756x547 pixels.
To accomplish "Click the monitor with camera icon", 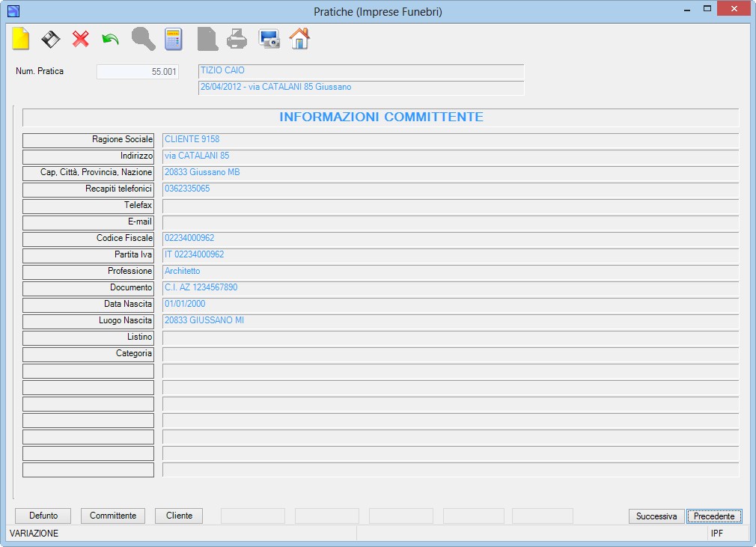I will 269,39.
